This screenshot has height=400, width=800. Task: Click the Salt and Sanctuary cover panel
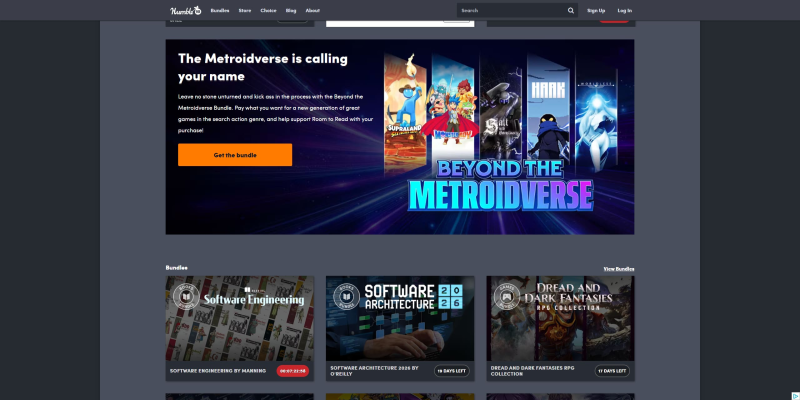point(501,105)
